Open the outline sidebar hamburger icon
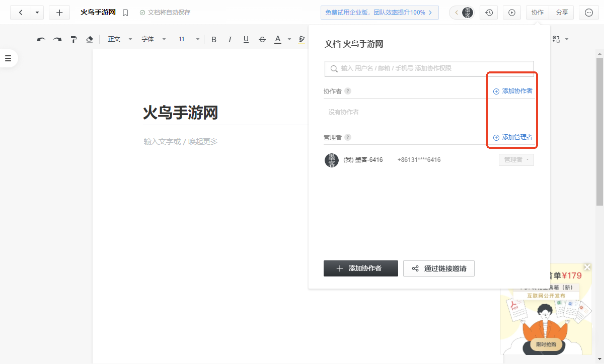 [8, 59]
